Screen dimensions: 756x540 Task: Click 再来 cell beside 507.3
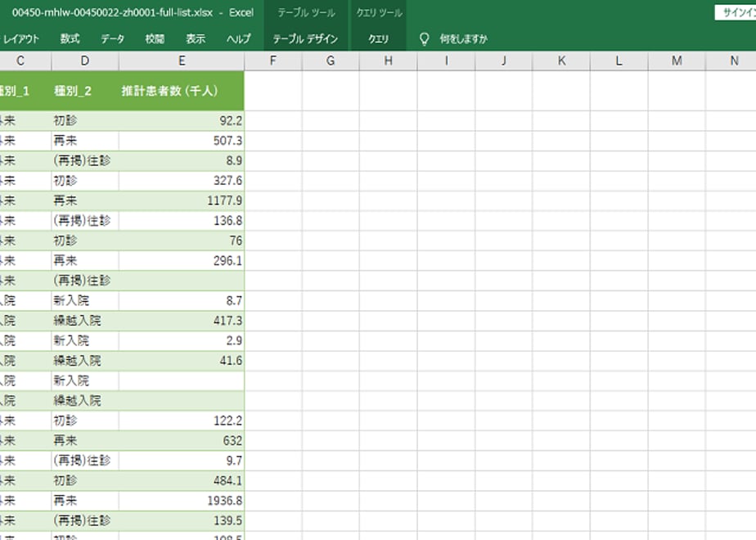[x=85, y=141]
